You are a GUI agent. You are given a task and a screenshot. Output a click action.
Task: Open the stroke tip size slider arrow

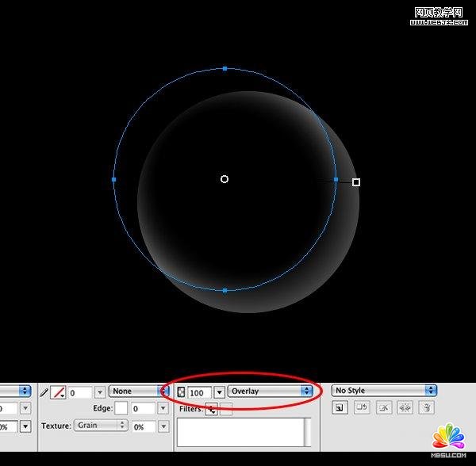pos(99,392)
